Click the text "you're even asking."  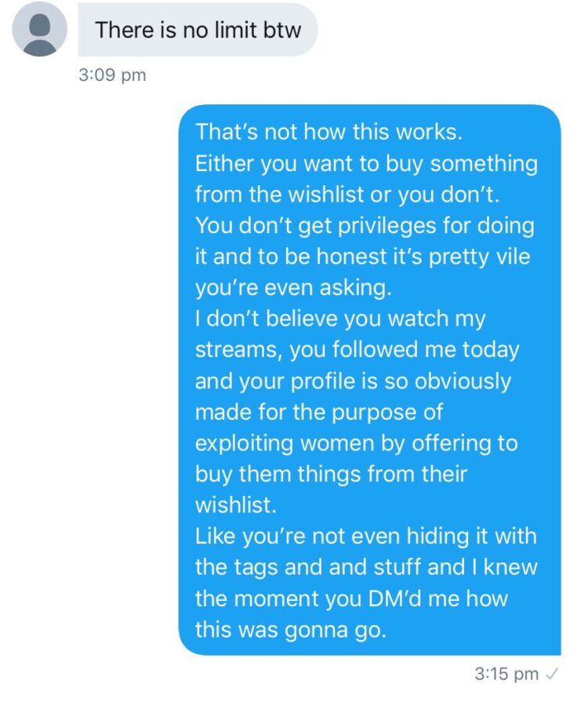point(292,288)
